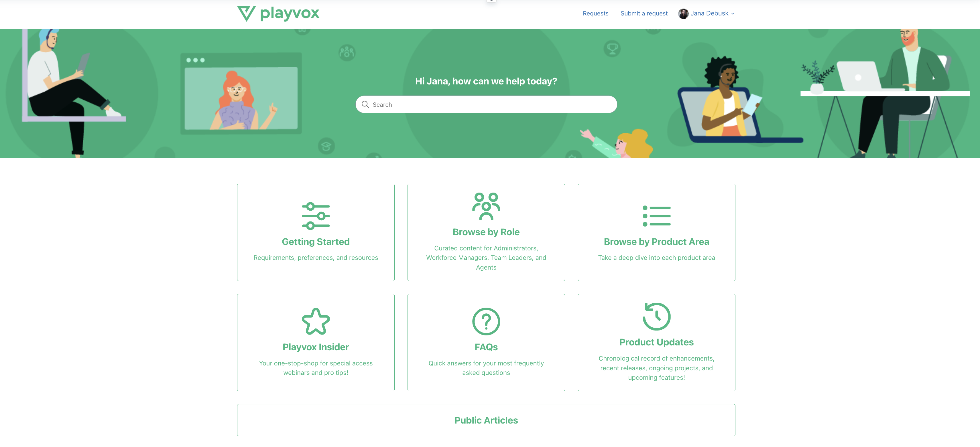Click 'Requirements, preferences, and resources' text
Screen dimensions: 980x447
pos(316,258)
